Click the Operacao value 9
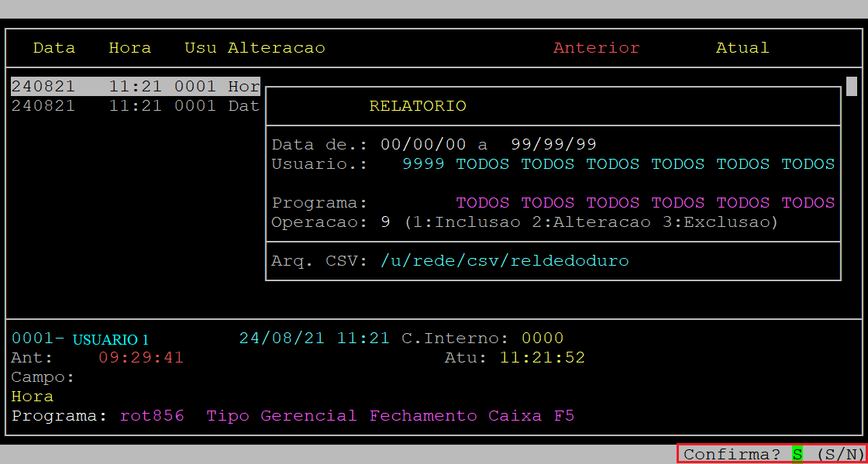 click(x=385, y=222)
